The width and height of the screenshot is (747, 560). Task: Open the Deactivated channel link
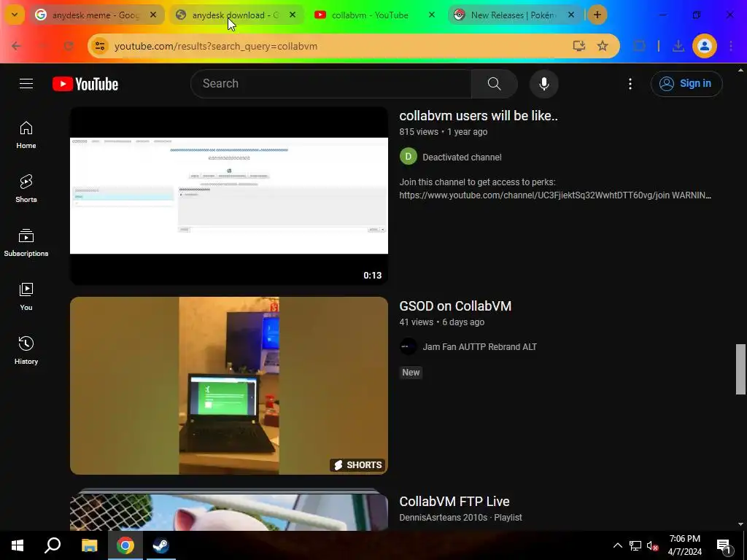[x=462, y=157]
